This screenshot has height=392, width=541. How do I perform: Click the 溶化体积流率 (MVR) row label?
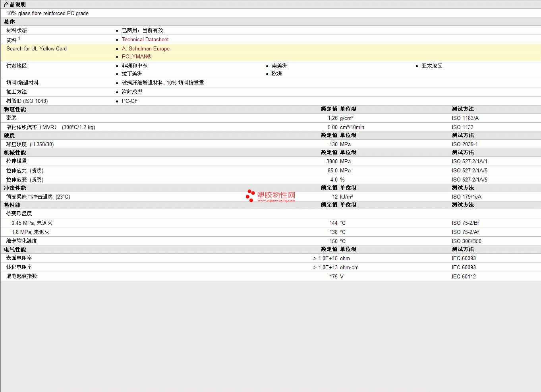point(51,127)
